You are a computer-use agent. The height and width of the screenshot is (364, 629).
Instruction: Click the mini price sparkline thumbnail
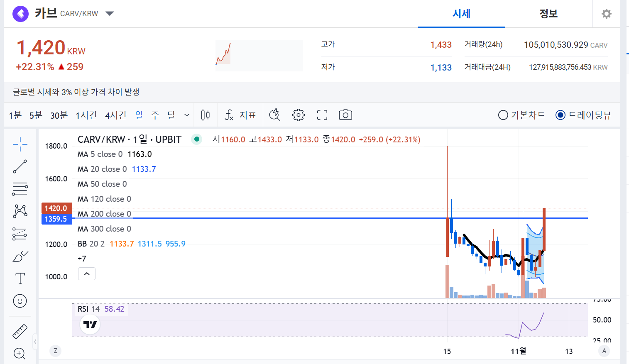pyautogui.click(x=259, y=56)
